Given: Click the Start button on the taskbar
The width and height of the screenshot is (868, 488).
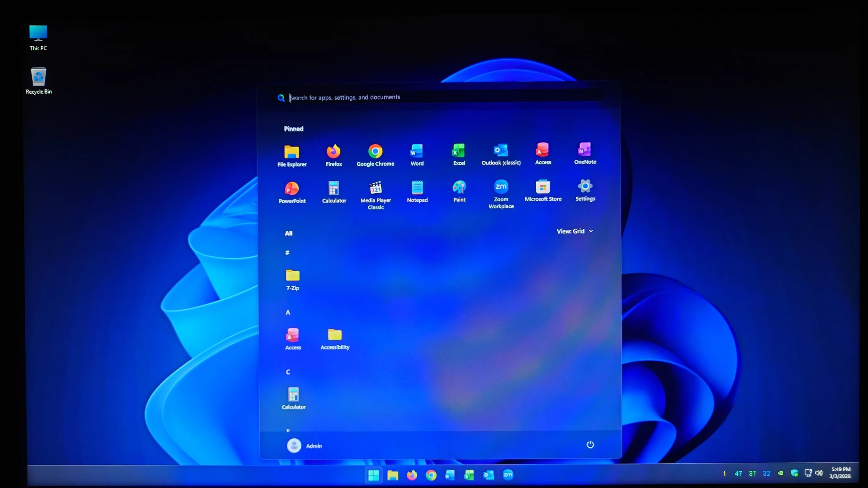Looking at the screenshot, I should tap(374, 475).
